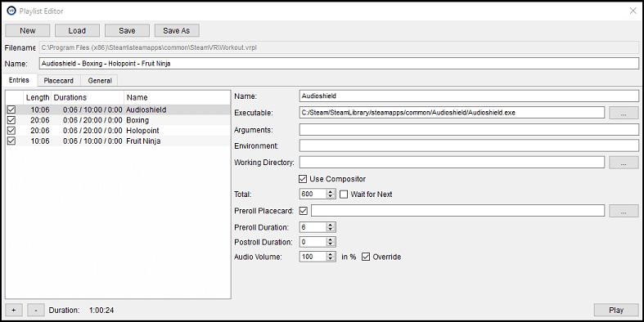Click the 20:06 length of Boxing

[x=40, y=120]
